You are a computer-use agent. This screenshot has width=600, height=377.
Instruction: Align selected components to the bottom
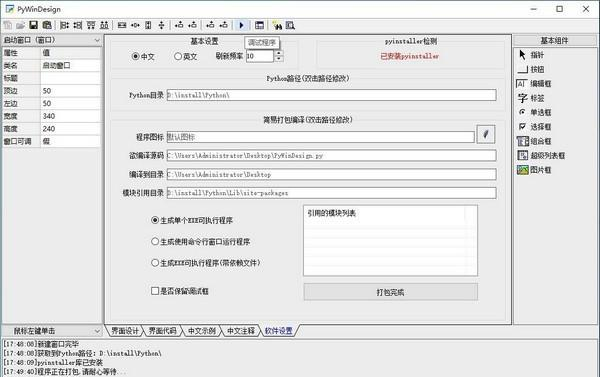104,25
